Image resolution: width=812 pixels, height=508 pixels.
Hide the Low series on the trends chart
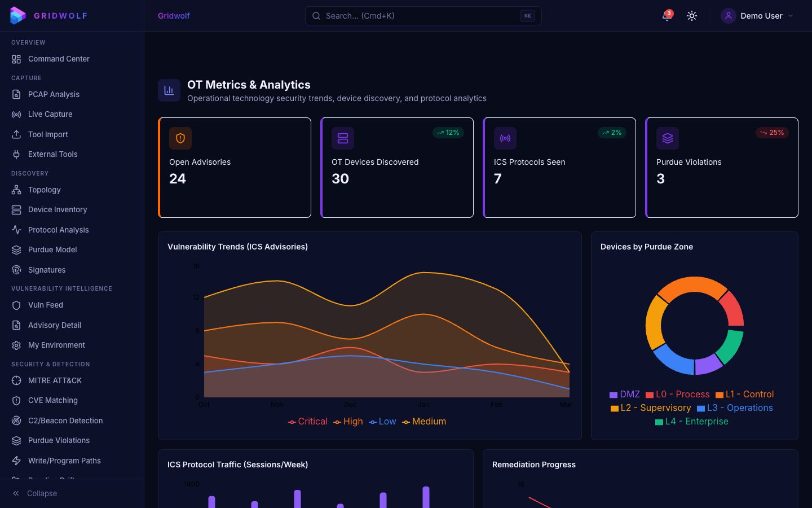point(382,421)
